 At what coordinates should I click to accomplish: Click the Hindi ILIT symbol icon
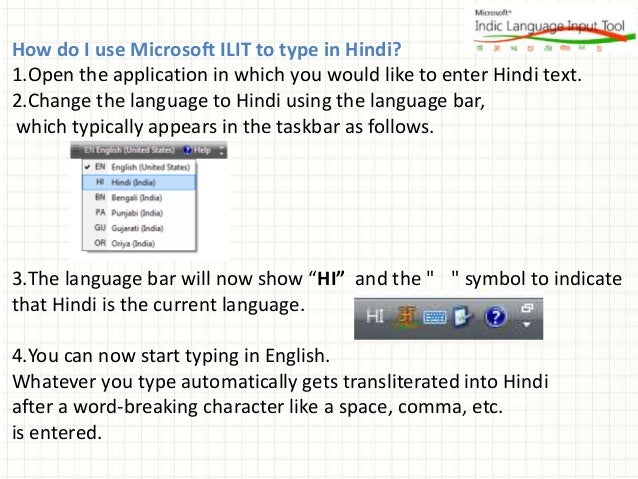point(407,316)
